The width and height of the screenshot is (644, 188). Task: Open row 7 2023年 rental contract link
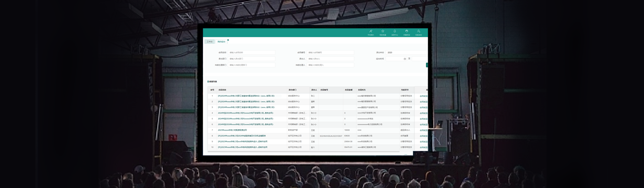[x=232, y=130]
